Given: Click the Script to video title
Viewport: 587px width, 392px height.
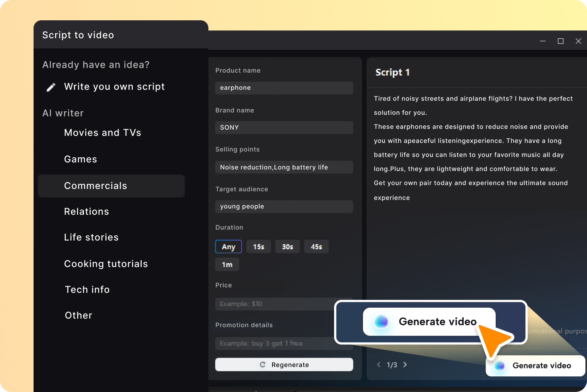Looking at the screenshot, I should [78, 35].
